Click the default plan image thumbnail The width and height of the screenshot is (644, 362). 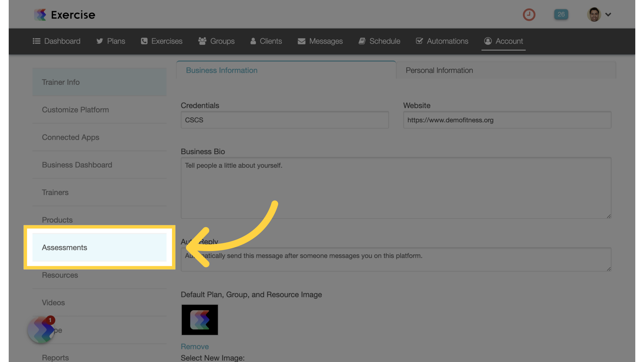(x=200, y=319)
